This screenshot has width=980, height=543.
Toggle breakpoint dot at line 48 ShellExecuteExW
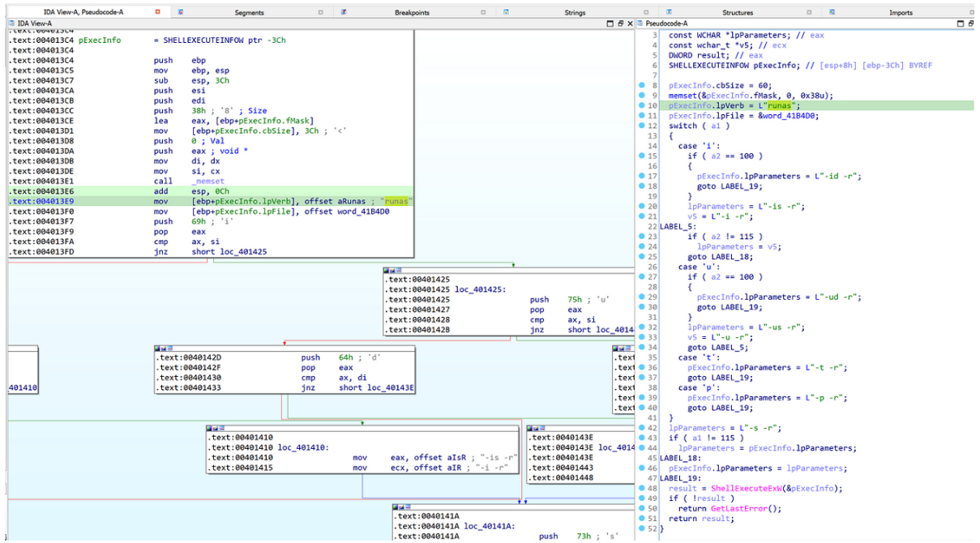point(642,488)
